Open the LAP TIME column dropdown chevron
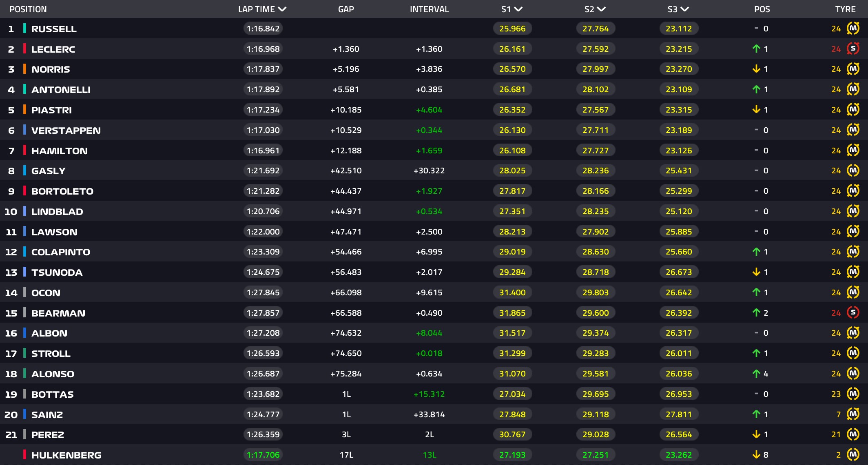 tap(282, 9)
